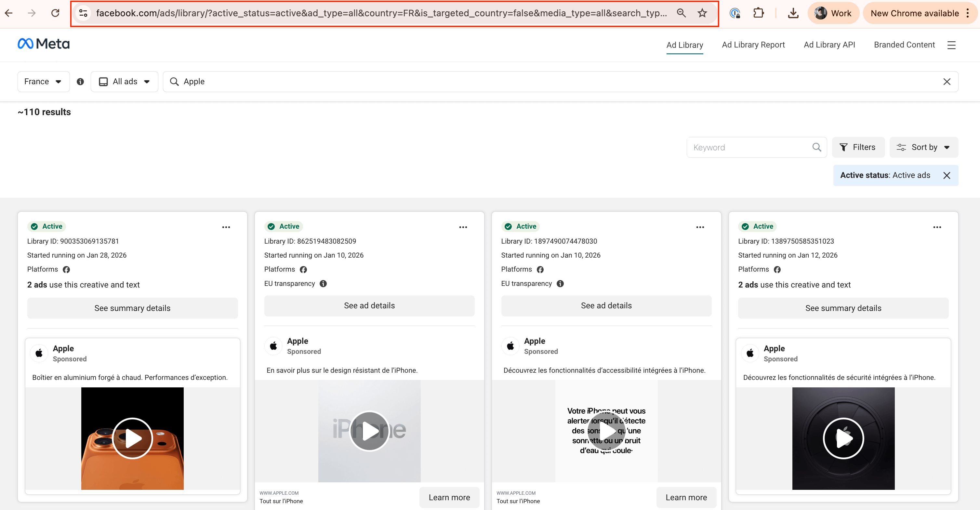Open the Sort by dropdown

924,147
